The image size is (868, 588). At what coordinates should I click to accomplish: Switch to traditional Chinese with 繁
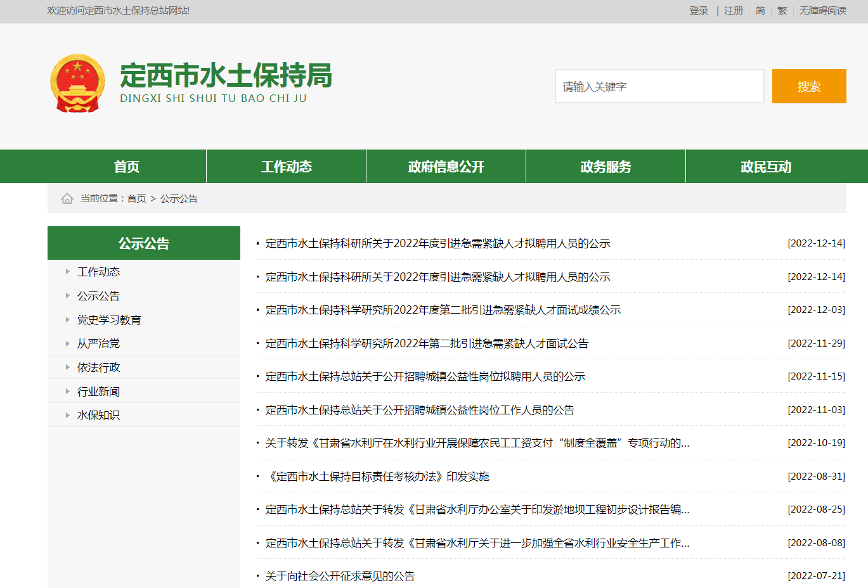tap(782, 11)
